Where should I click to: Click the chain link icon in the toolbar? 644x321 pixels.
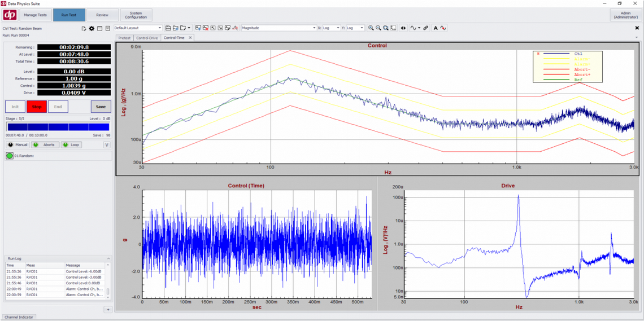point(426,28)
